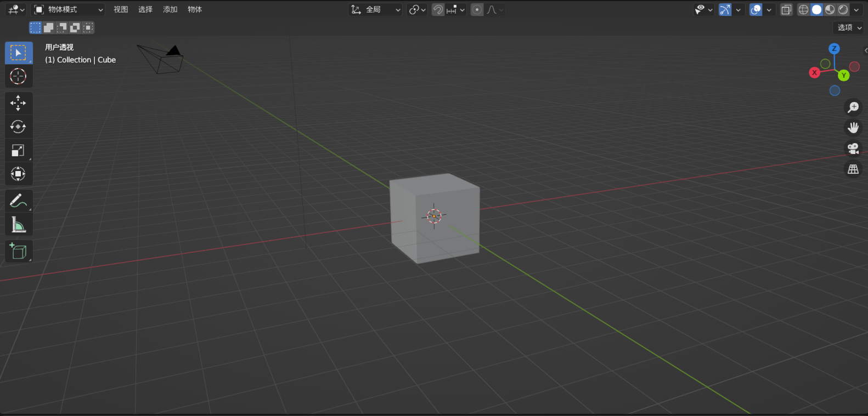The image size is (868, 416).
Task: Click the (1) Collection | Cube text
Action: tap(80, 60)
